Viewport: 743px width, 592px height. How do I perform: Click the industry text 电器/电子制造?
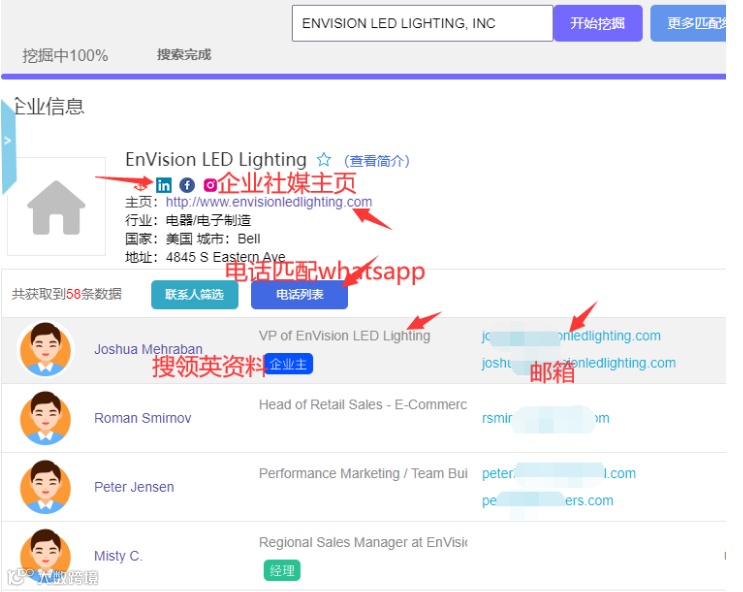[208, 220]
